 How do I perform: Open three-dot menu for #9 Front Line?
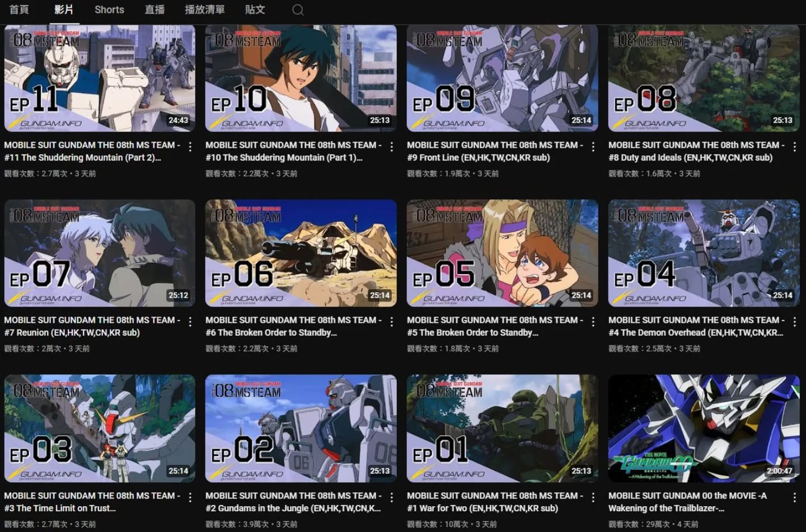click(x=593, y=147)
